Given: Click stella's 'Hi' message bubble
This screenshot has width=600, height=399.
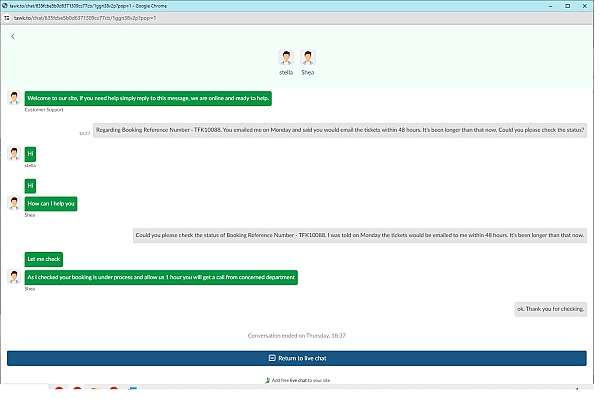Looking at the screenshot, I should click(30, 154).
